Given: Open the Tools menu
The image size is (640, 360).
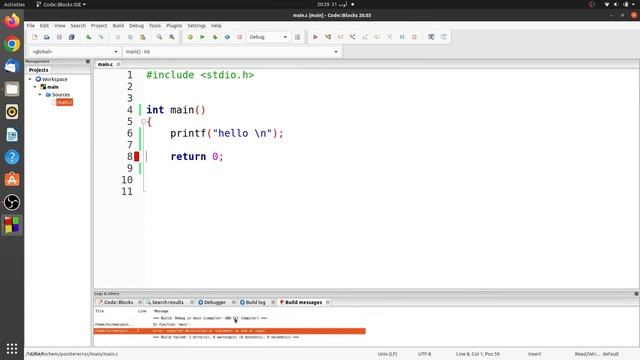Looking at the screenshot, I should click(155, 26).
